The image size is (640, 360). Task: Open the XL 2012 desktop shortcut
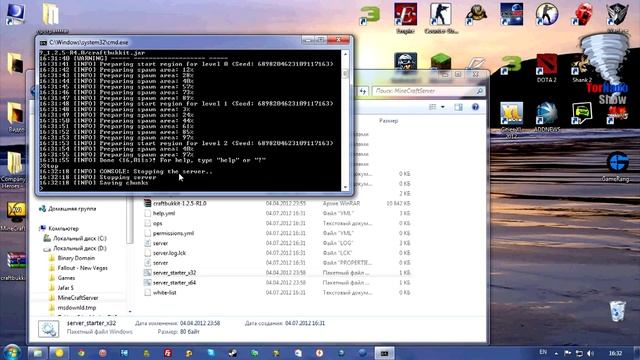(511, 119)
